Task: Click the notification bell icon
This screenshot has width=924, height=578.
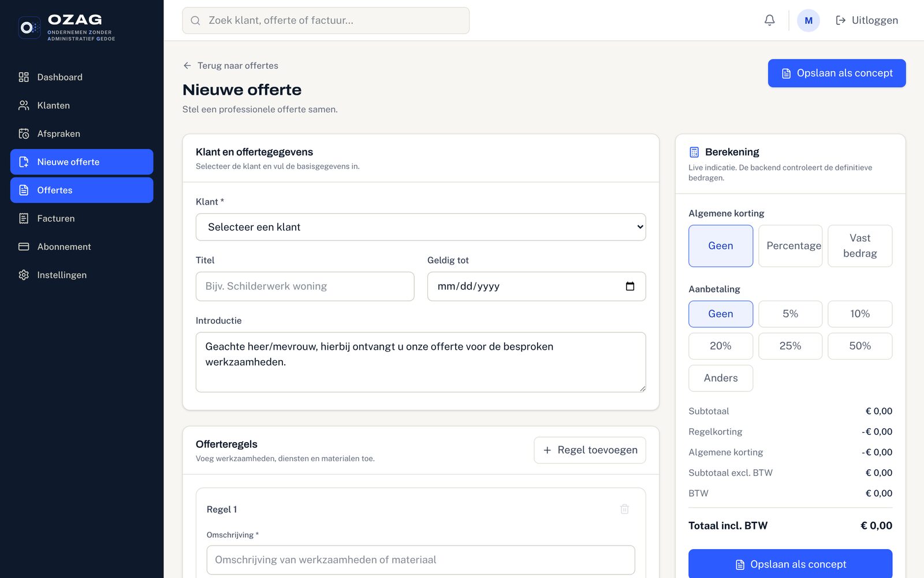Action: pyautogui.click(x=769, y=20)
